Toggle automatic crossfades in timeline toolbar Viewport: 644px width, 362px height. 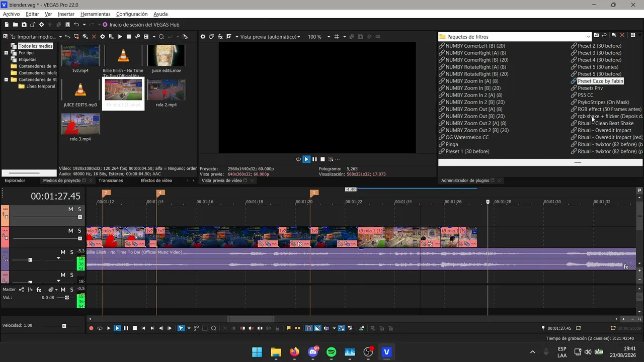317,328
